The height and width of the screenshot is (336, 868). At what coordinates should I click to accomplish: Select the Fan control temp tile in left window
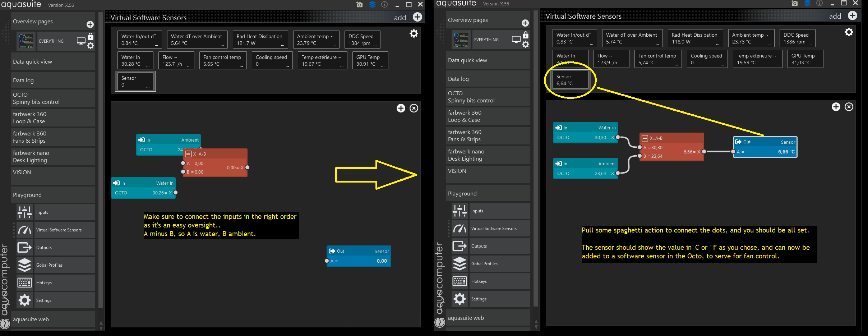[223, 60]
